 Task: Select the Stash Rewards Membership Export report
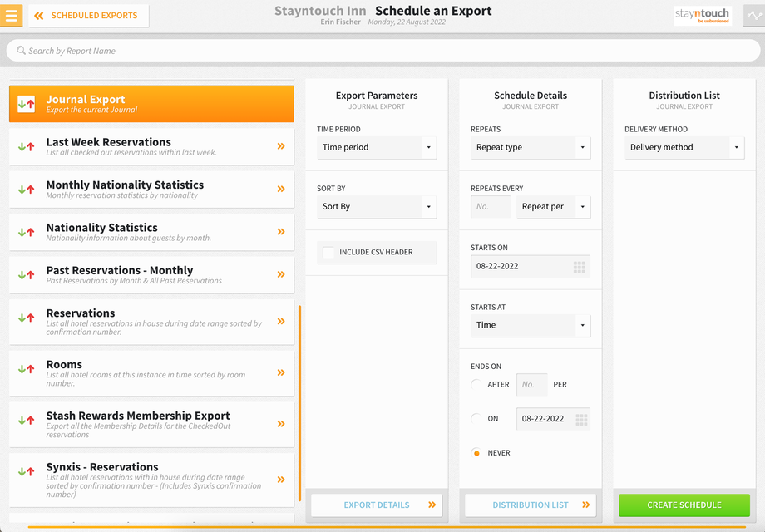(151, 424)
